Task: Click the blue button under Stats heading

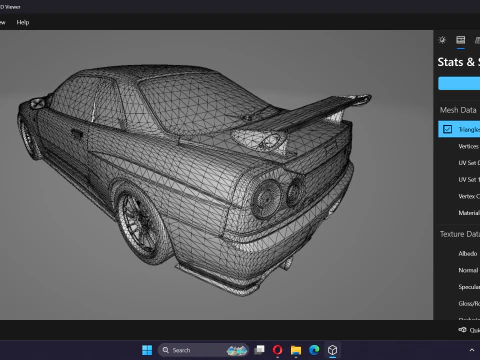Action: pyautogui.click(x=459, y=83)
